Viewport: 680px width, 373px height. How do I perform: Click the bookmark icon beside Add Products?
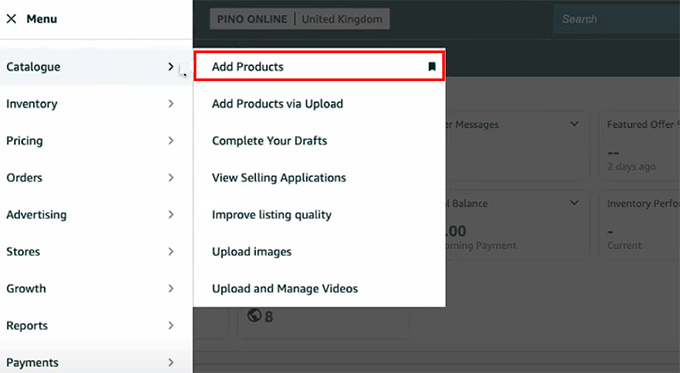point(432,66)
